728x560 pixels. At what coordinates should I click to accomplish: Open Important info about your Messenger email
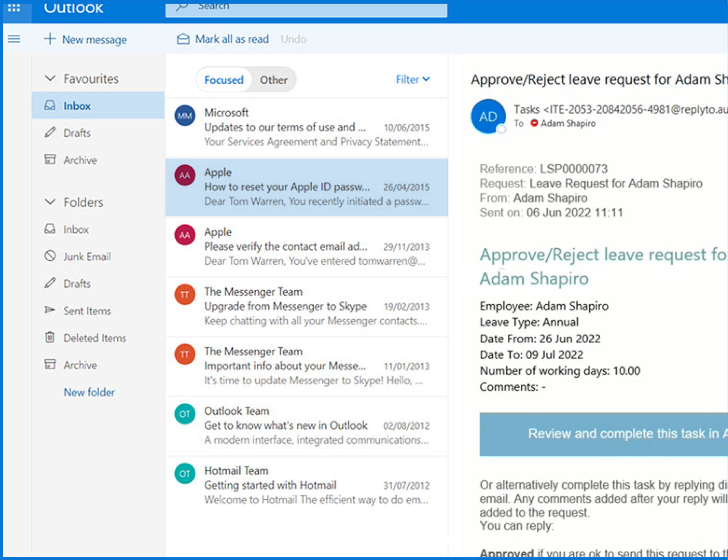click(x=306, y=366)
